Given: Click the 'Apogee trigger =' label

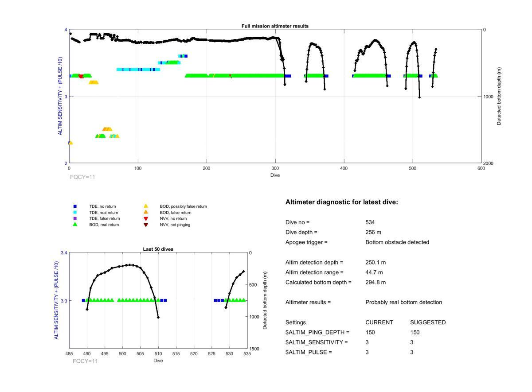Looking at the screenshot, I should coord(306,242).
